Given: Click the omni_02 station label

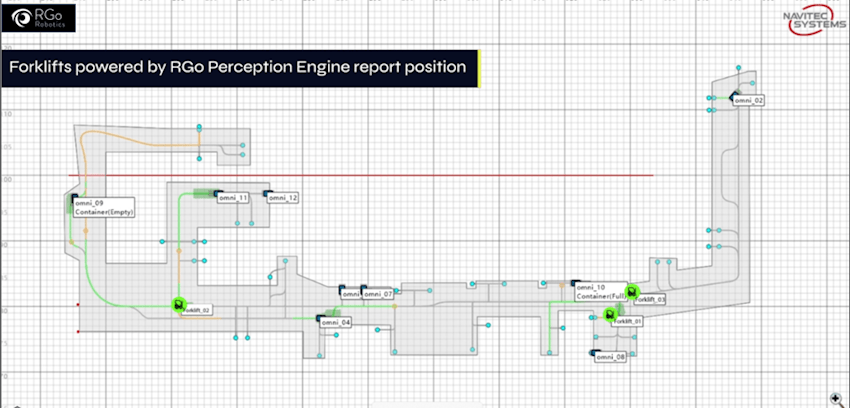Looking at the screenshot, I should point(749,101).
